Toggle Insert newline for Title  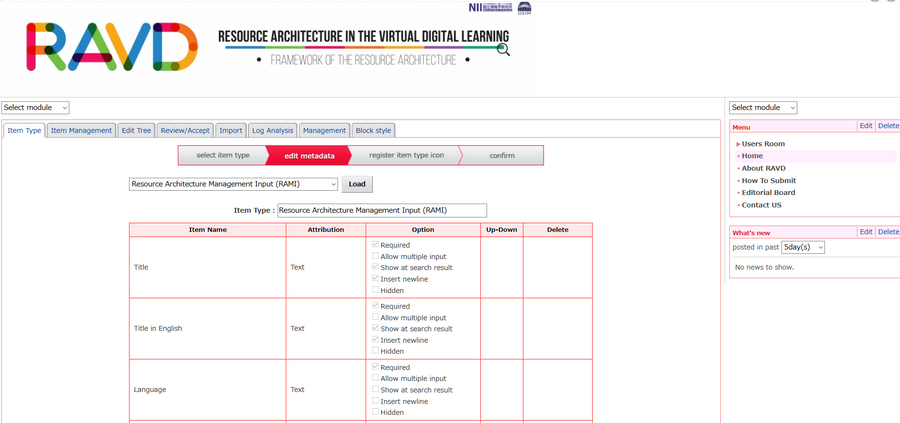375,279
